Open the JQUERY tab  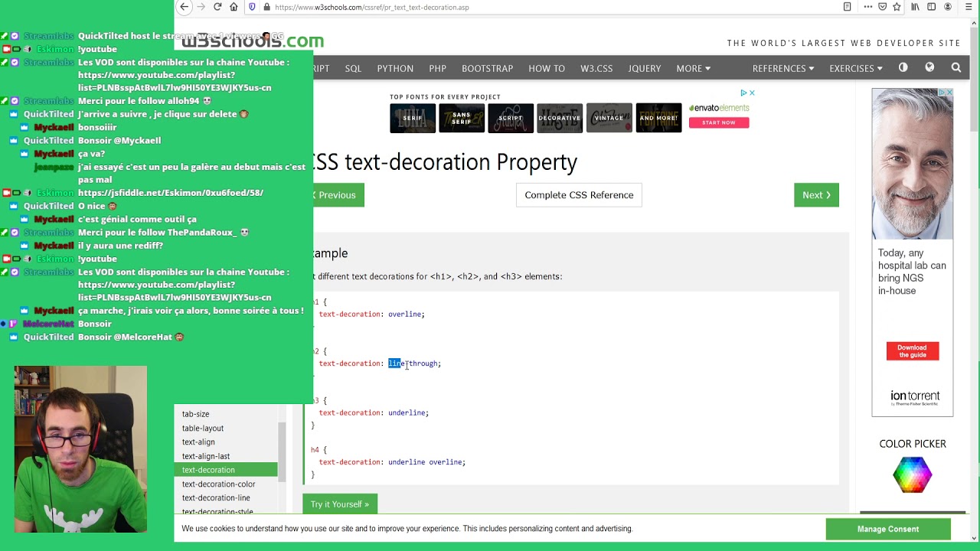(x=645, y=68)
